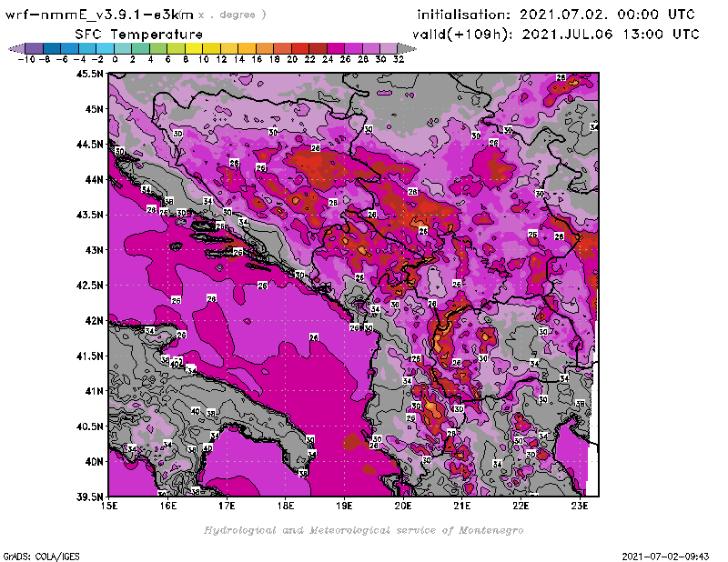Screen dimensions: 728x562
Task: Click the '18' legend scale label
Action: [x=275, y=59]
